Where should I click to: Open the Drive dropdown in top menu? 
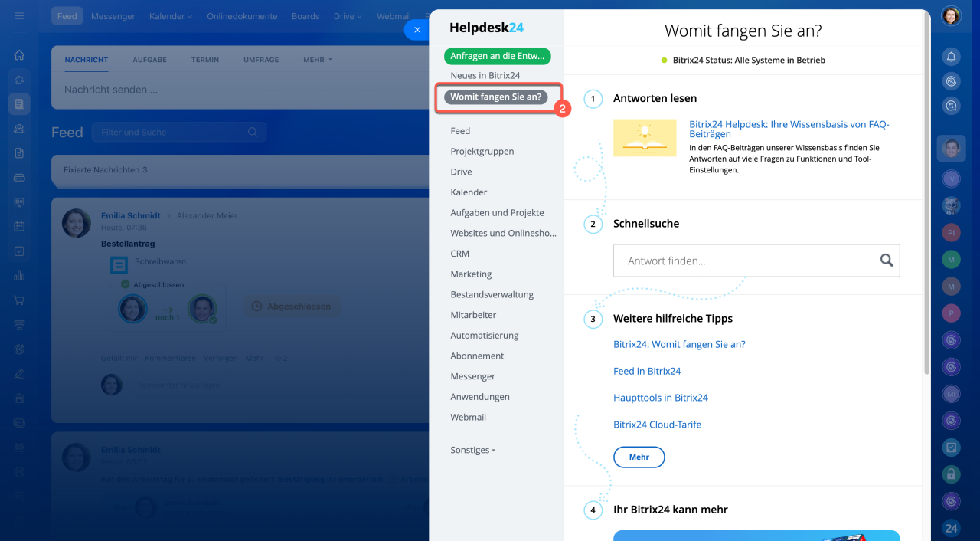click(x=348, y=16)
